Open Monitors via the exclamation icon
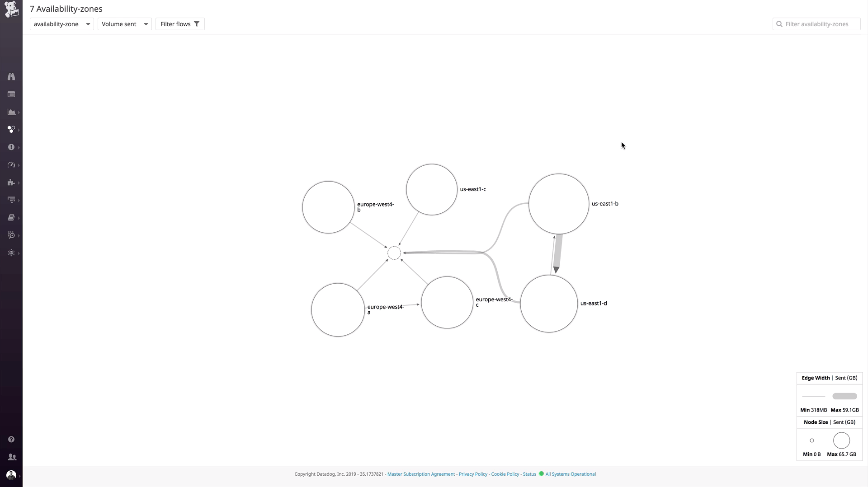 click(12, 147)
